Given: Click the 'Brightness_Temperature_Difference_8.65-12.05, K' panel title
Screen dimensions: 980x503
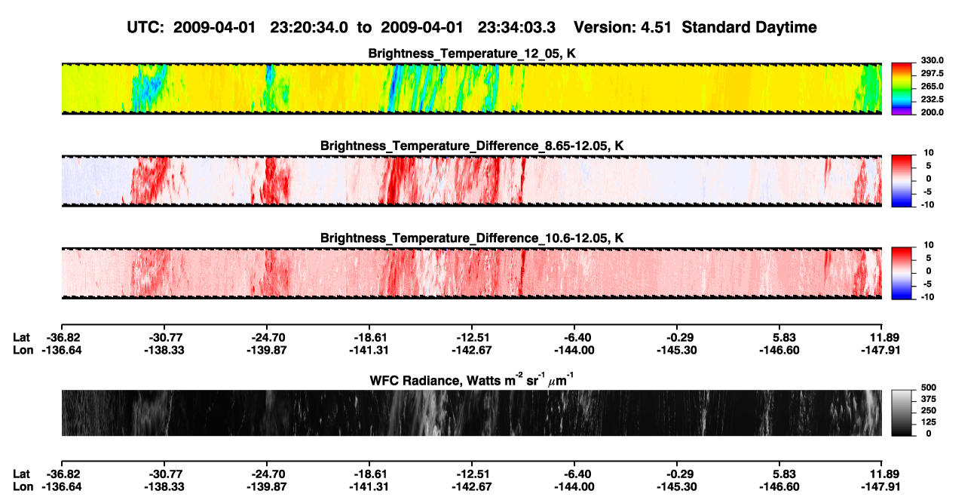Looking at the screenshot, I should pos(472,146).
